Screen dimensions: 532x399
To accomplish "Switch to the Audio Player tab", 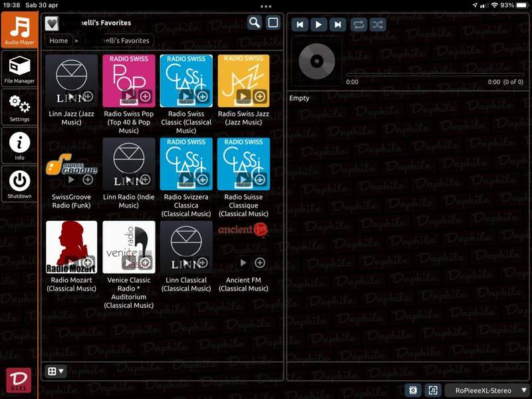I will [x=19, y=30].
